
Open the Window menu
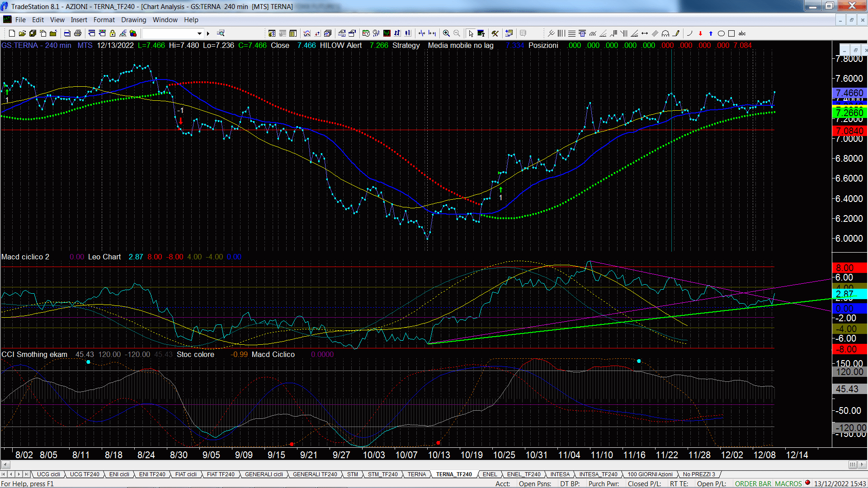[x=165, y=20]
